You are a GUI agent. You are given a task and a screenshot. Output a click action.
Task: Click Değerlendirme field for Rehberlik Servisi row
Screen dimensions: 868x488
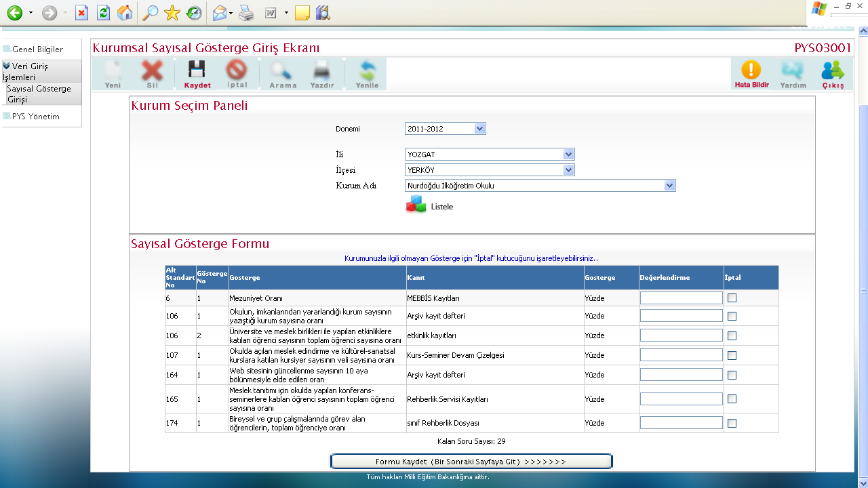click(x=682, y=399)
